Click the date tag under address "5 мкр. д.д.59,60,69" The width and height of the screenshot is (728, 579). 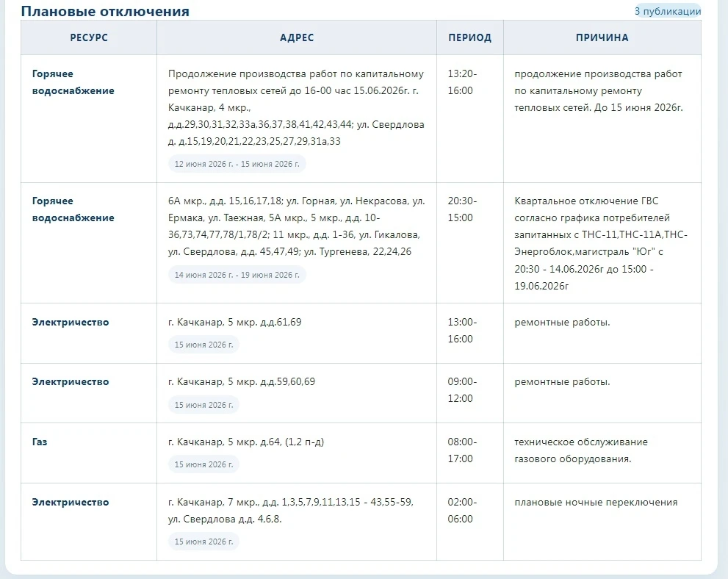pyautogui.click(x=203, y=405)
